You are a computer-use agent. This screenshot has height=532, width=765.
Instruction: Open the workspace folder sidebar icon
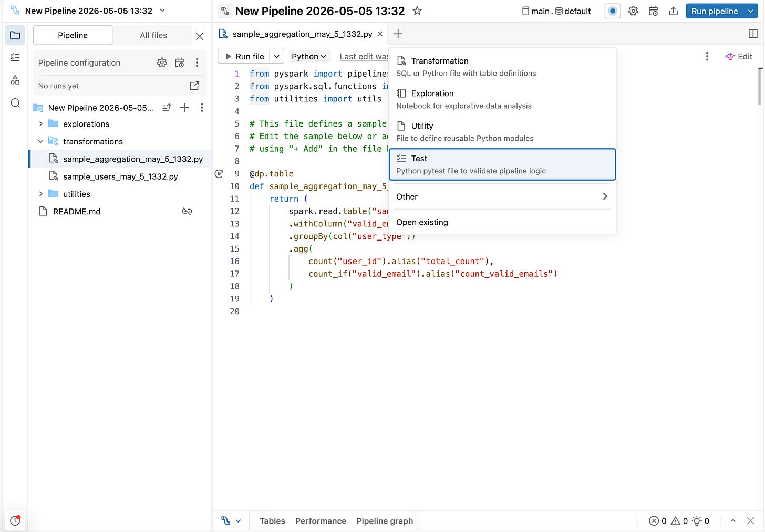coord(15,35)
